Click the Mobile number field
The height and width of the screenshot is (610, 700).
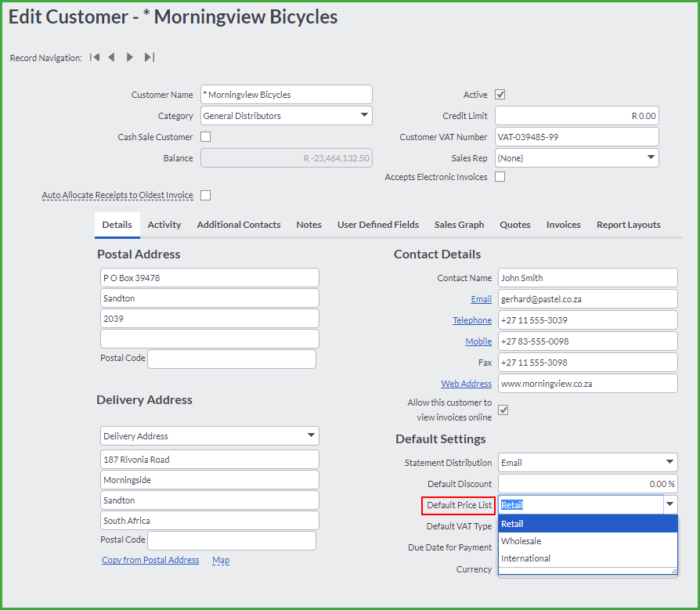point(587,341)
